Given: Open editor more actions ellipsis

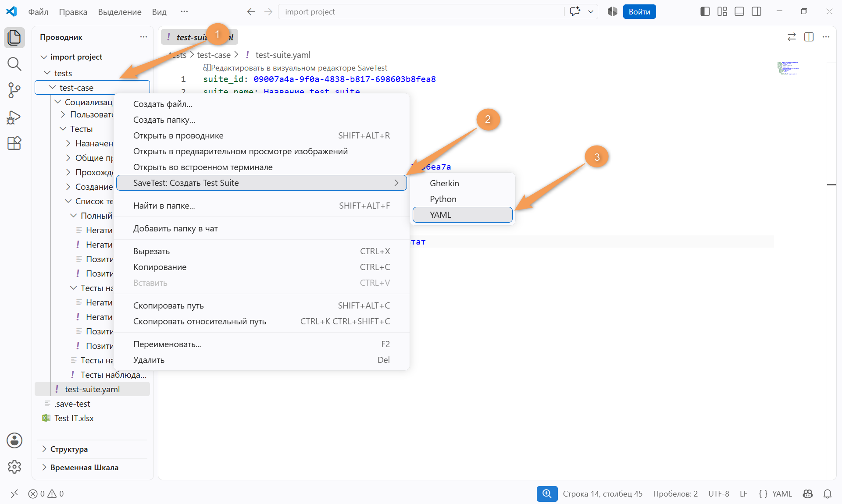Looking at the screenshot, I should (x=826, y=37).
